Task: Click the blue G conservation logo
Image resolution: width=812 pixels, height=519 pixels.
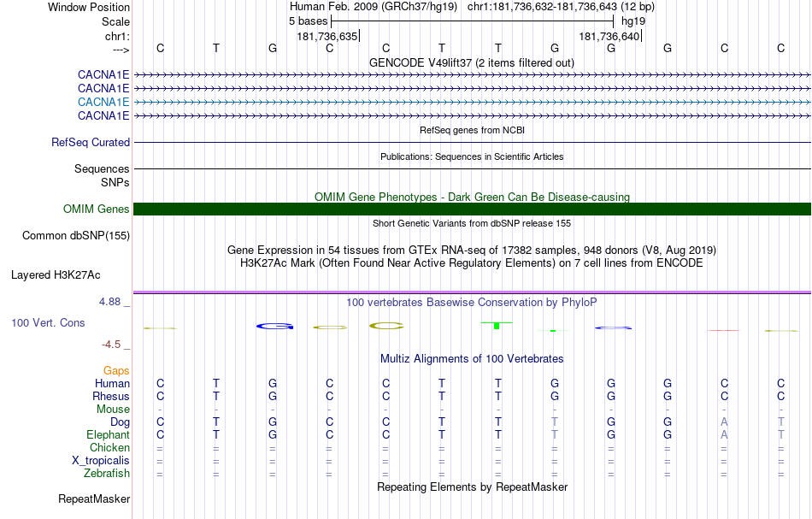Action: [275, 326]
